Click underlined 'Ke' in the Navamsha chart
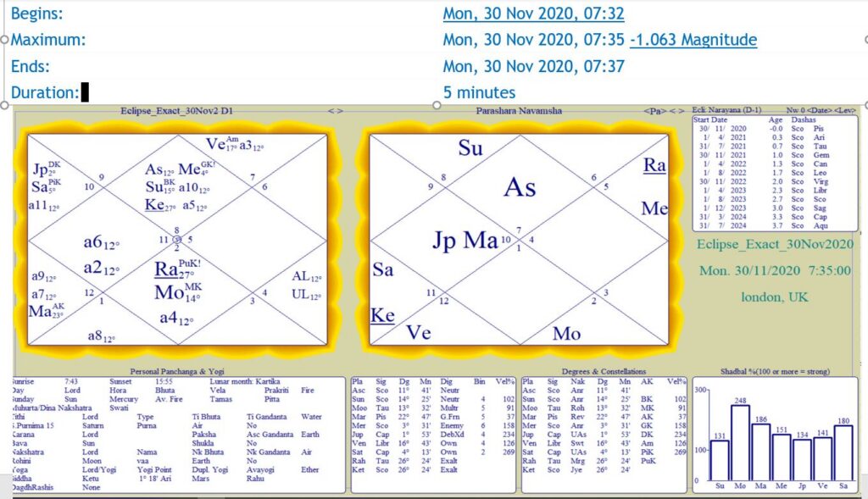The image size is (868, 499). pos(382,315)
